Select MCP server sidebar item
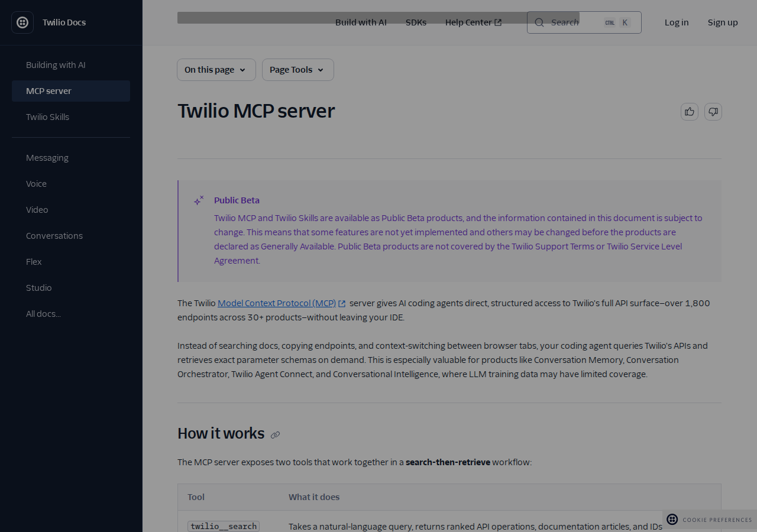757x532 pixels. 71,91
